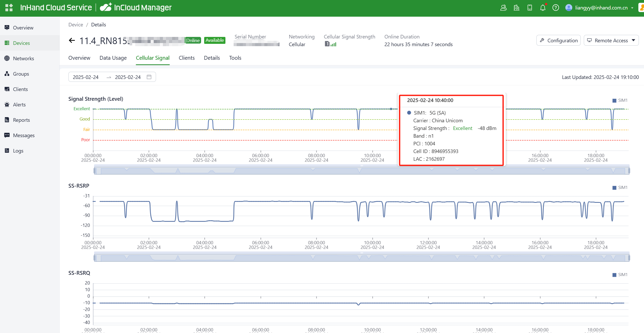Click the Signal Strength chart zoom slider
This screenshot has height=333, width=644.
tap(362, 171)
